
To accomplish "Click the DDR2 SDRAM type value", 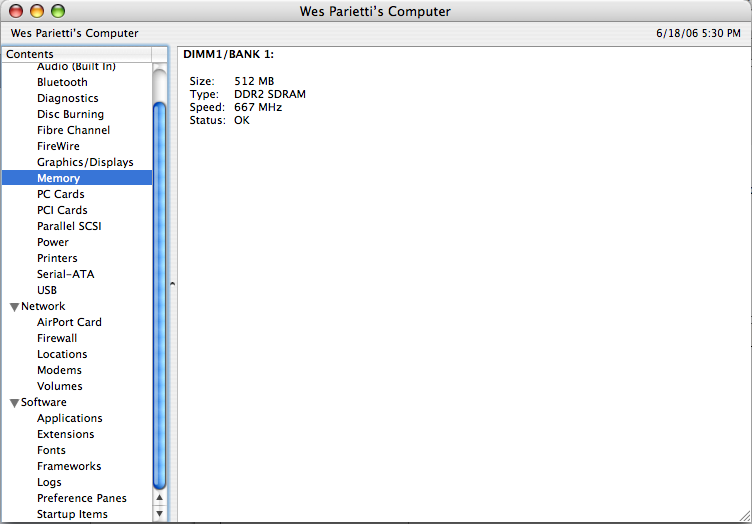I will [x=270, y=94].
